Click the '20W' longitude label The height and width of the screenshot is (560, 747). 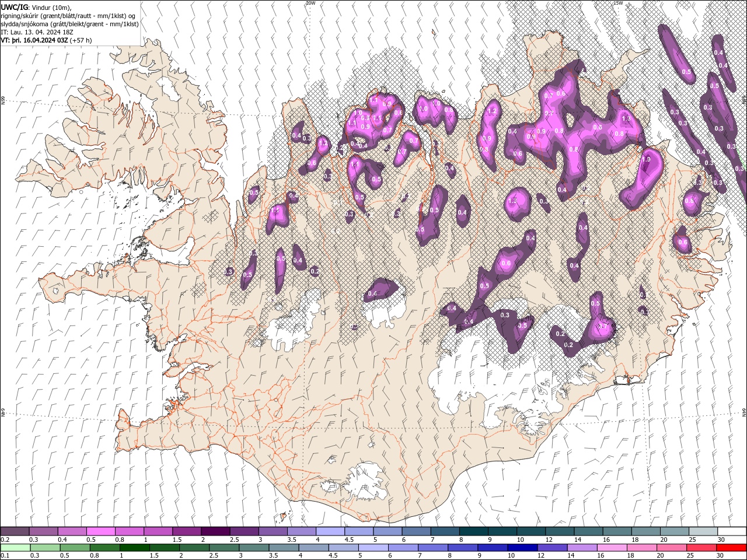point(310,3)
